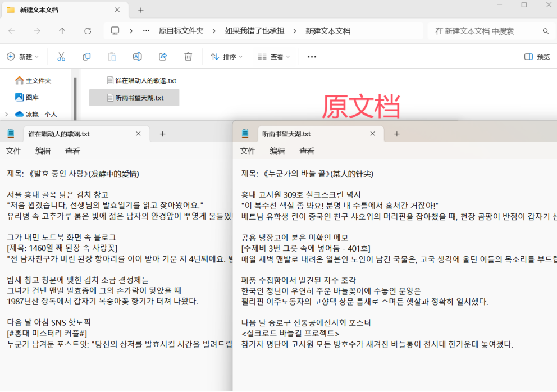Click the search box for 新建文本文档

coord(486,31)
